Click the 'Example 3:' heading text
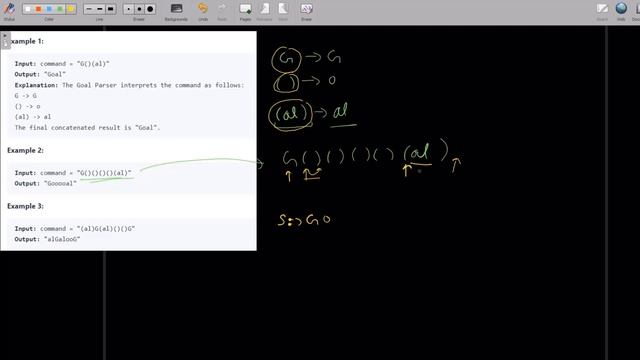 coord(25,206)
